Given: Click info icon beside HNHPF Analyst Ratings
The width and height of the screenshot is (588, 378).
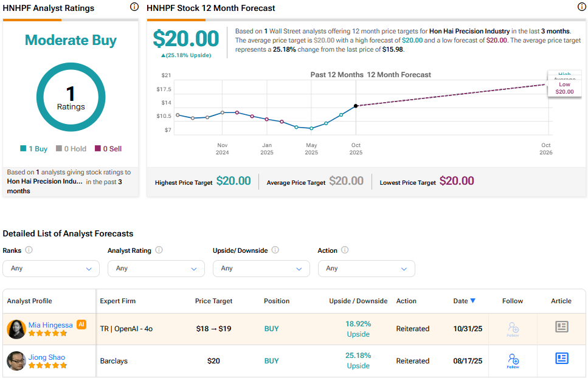Looking at the screenshot, I should 134,7.
